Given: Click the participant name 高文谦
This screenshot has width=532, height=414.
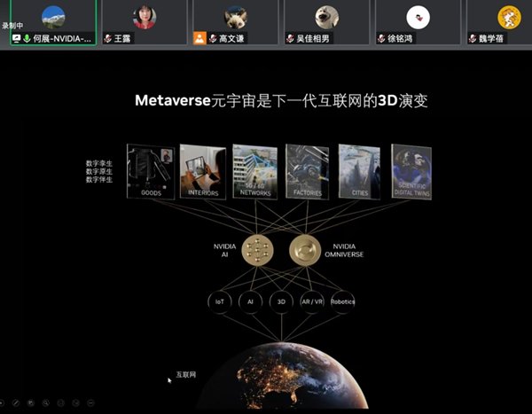Looking at the screenshot, I should (231, 39).
